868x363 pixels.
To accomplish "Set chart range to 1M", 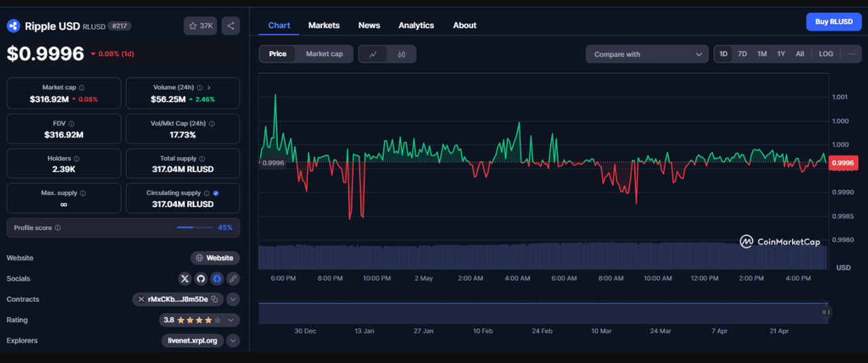I will coord(762,54).
